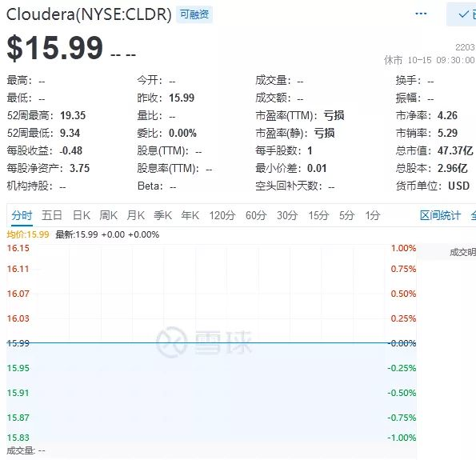This screenshot has height=460, width=476.
Task: Show the 60分 interval chart
Action: pos(256,215)
